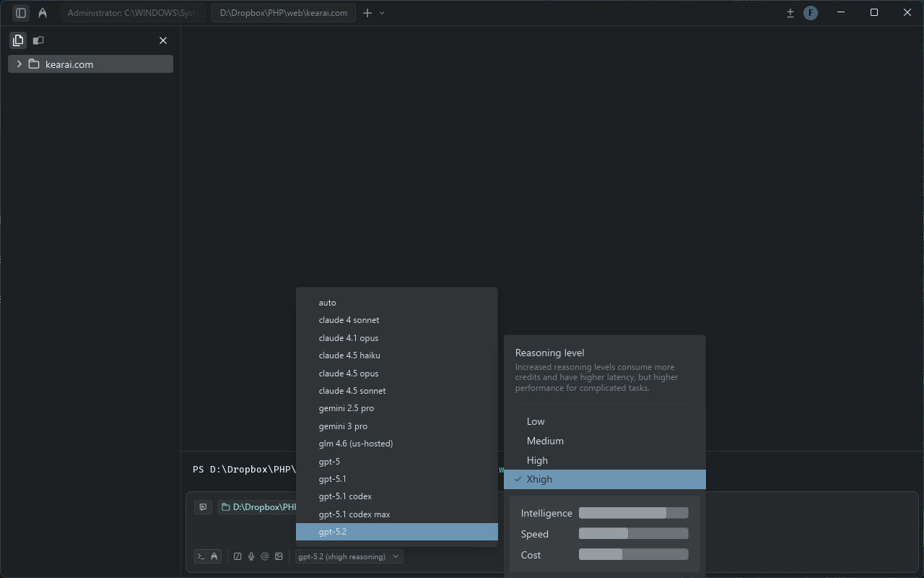The width and height of the screenshot is (924, 578).
Task: Click the PS D:\Dropbox\PHP prompt text
Action: click(244, 470)
